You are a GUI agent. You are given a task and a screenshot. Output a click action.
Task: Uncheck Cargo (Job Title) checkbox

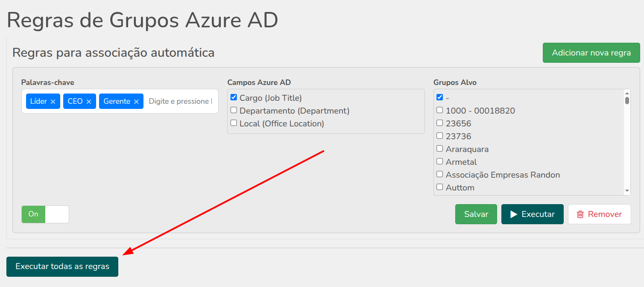pos(234,97)
